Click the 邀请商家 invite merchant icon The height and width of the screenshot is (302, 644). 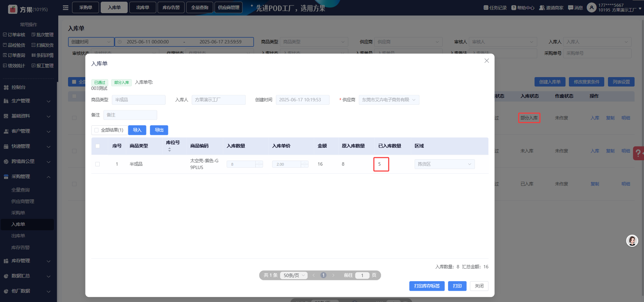pos(542,8)
